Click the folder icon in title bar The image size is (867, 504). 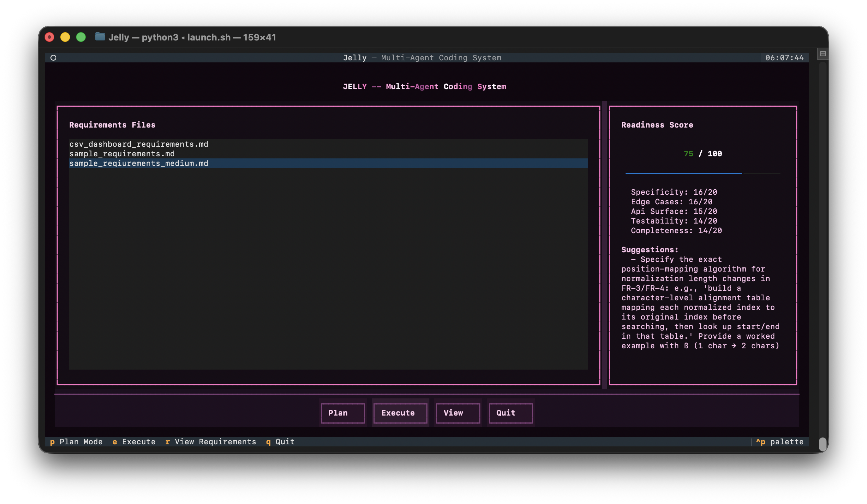100,36
